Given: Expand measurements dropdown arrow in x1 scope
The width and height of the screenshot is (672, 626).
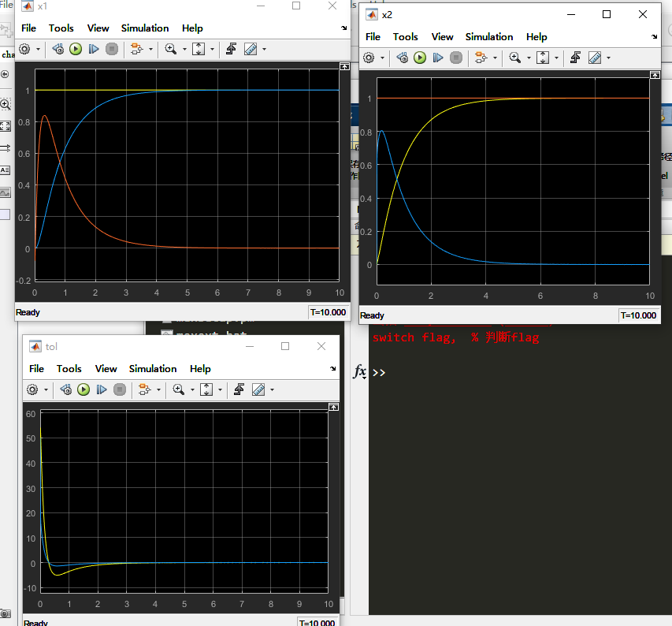Looking at the screenshot, I should (265, 50).
